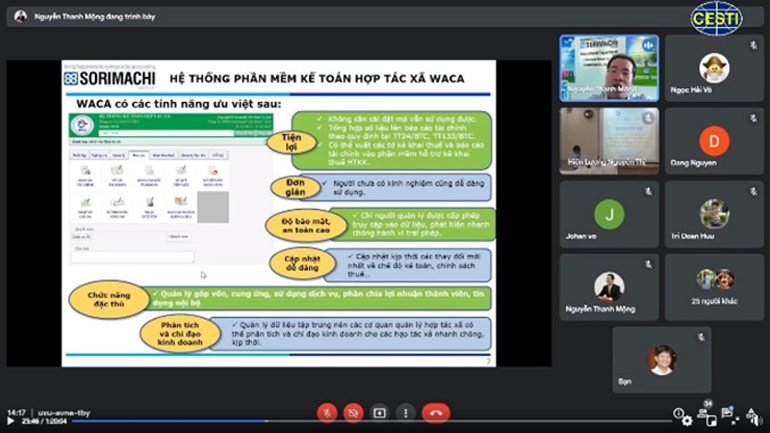The image size is (770, 433).
Task: Click 'Phân tích và chỉ đạo kinh doanh' bubble
Action: click(x=180, y=334)
